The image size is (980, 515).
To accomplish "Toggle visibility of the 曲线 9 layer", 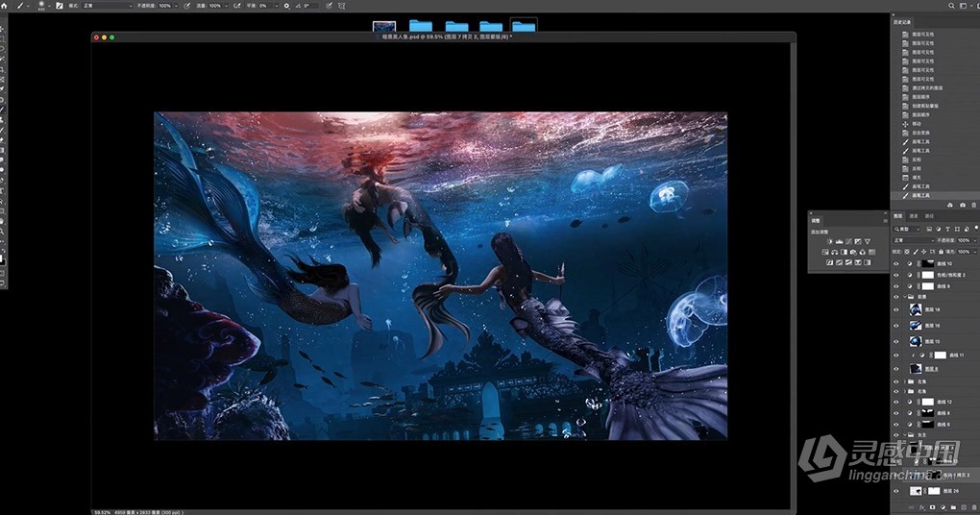I will (x=896, y=286).
